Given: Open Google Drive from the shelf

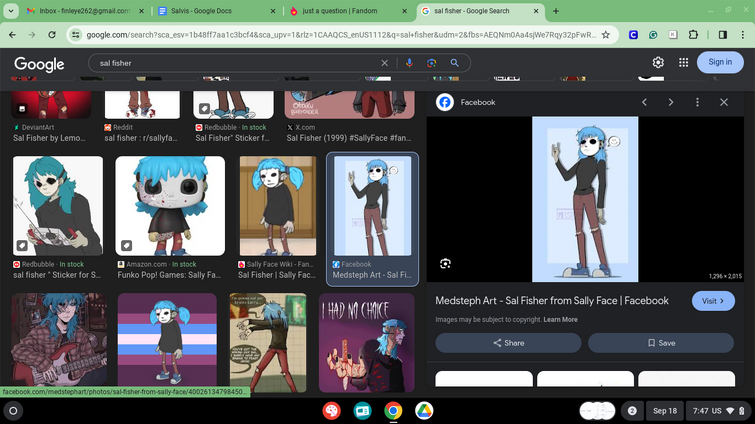Looking at the screenshot, I should coord(424,411).
